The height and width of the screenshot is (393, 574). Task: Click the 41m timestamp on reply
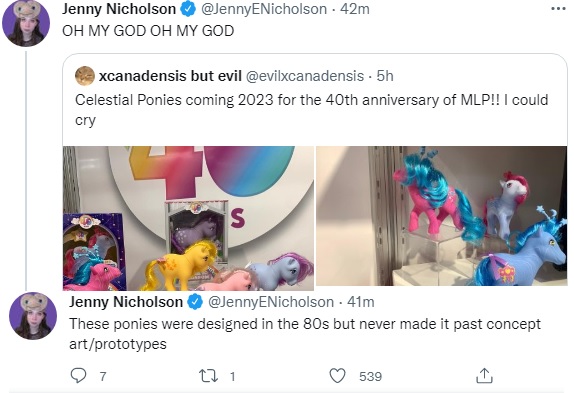[x=361, y=302]
